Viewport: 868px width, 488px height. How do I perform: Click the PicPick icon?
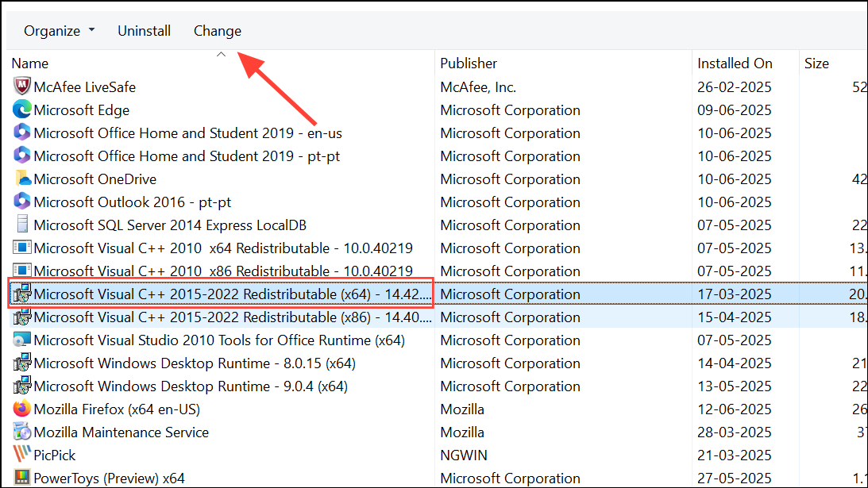point(21,454)
